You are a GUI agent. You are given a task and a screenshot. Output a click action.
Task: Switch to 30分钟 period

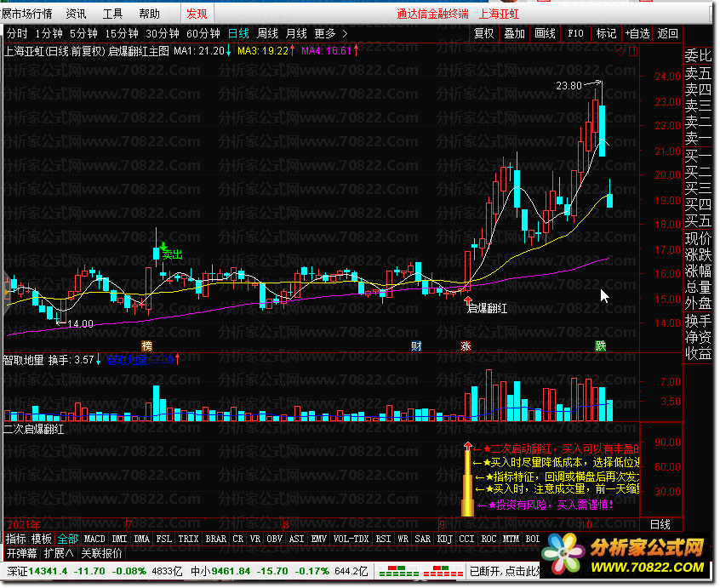click(x=162, y=33)
